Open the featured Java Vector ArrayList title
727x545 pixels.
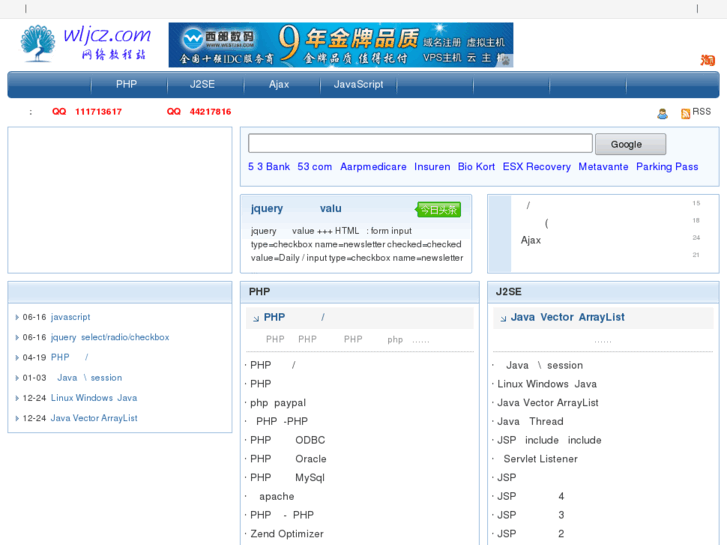pyautogui.click(x=568, y=317)
